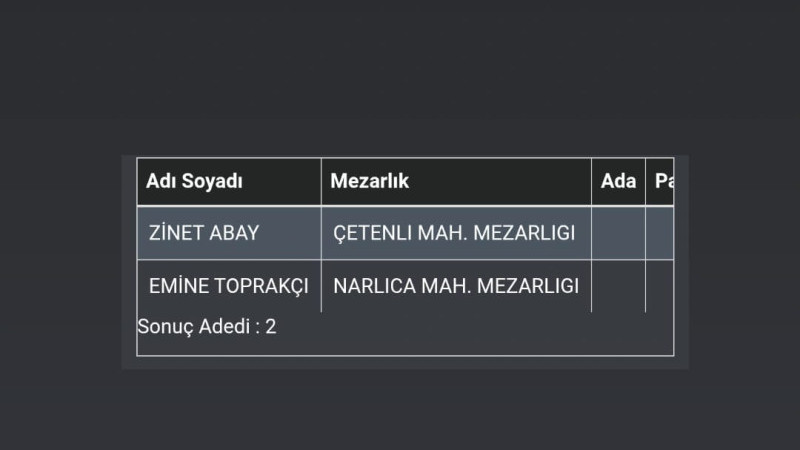Click the Pa column cell in EMİNE TOPRAKÇI's row
800x450 pixels.
tap(660, 286)
